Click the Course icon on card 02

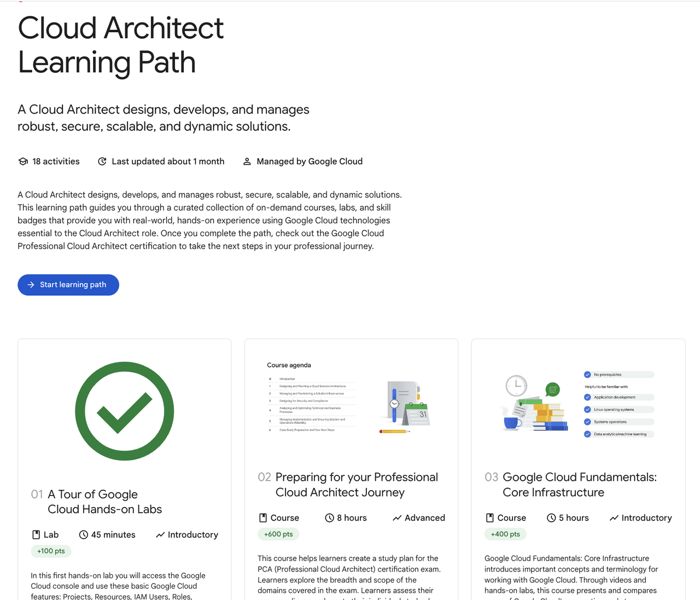(263, 518)
